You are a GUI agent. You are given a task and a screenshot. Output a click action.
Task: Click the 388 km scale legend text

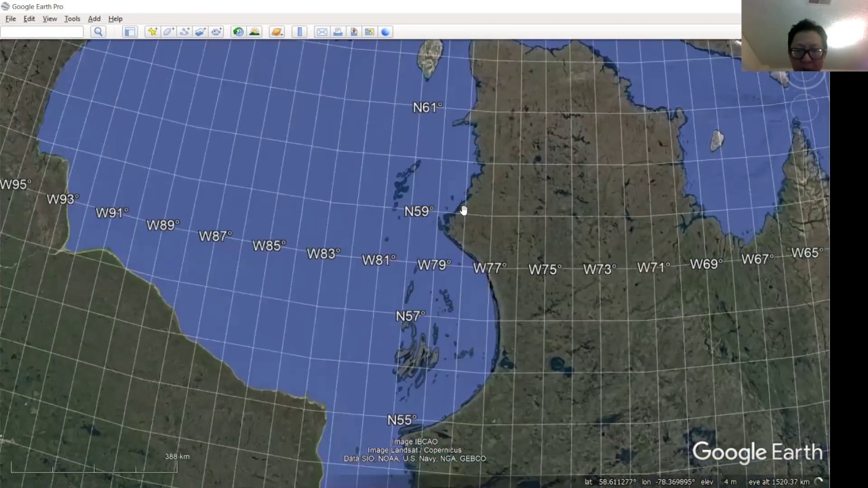point(177,456)
